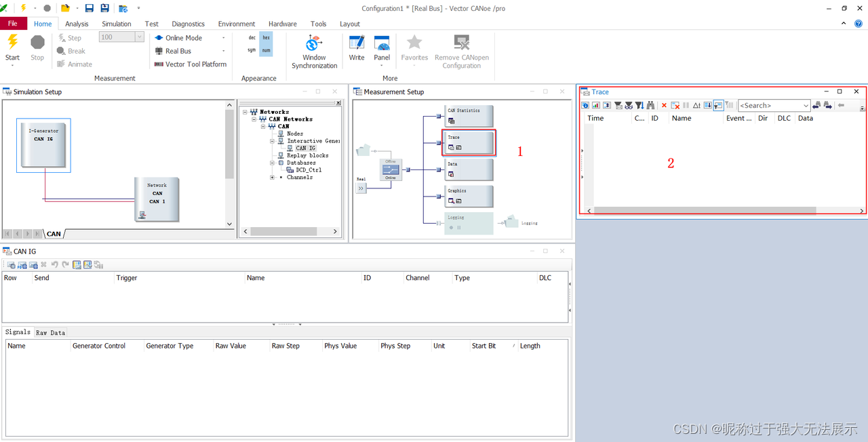Screen dimensions: 868x442
Task: Save configuration via quick access floppy icon
Action: pyautogui.click(x=89, y=8)
